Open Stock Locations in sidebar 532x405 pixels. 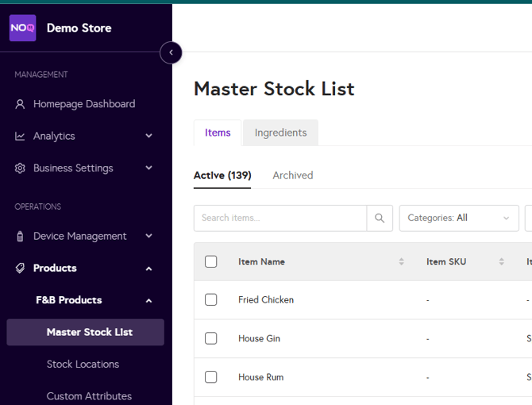coord(83,364)
